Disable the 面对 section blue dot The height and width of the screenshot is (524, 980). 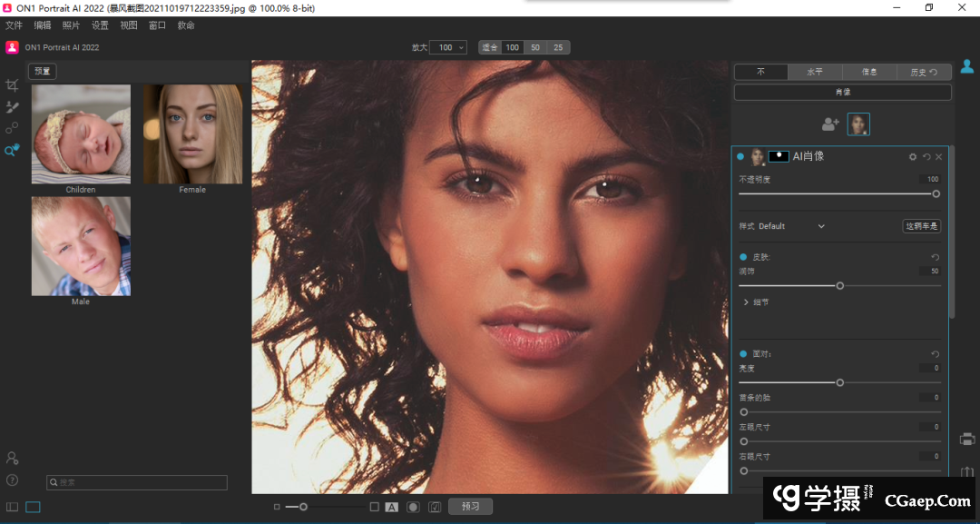(743, 354)
